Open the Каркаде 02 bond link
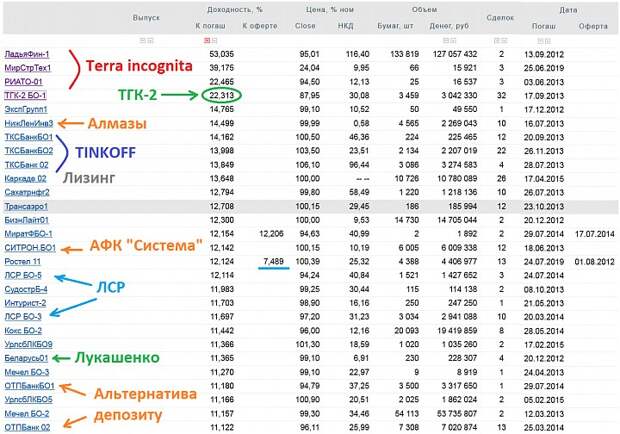This screenshot has width=620, height=434. click(x=25, y=179)
